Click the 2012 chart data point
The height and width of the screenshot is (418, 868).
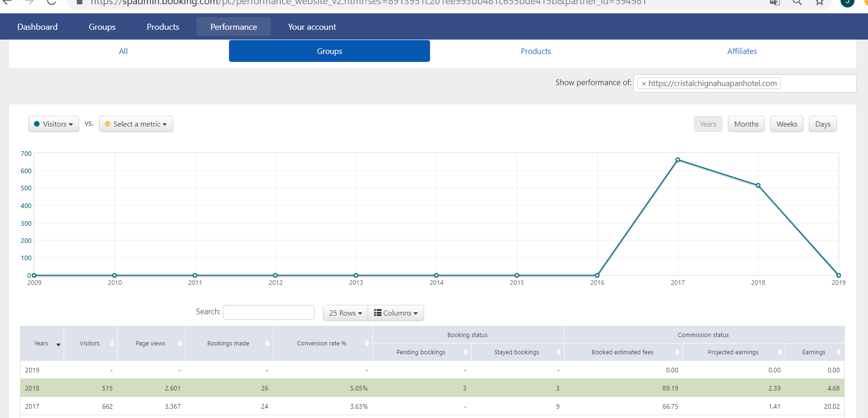pyautogui.click(x=276, y=275)
